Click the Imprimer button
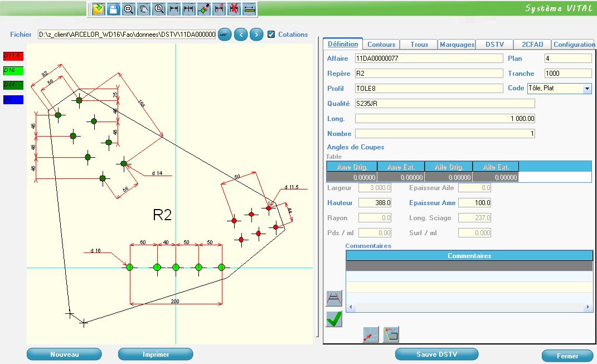The height and width of the screenshot is (364, 597). (156, 354)
